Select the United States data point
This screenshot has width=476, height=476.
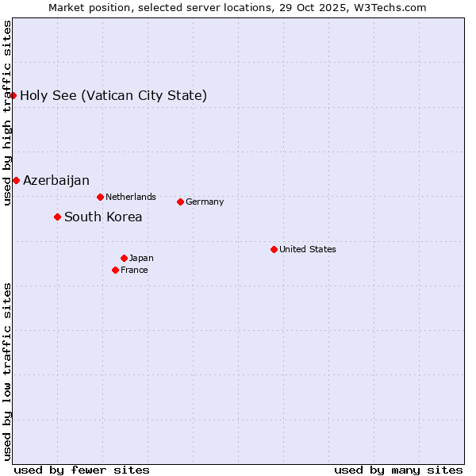[274, 249]
